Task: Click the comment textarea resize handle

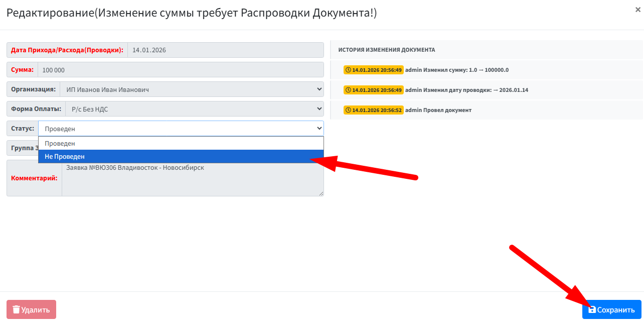Action: point(320,193)
